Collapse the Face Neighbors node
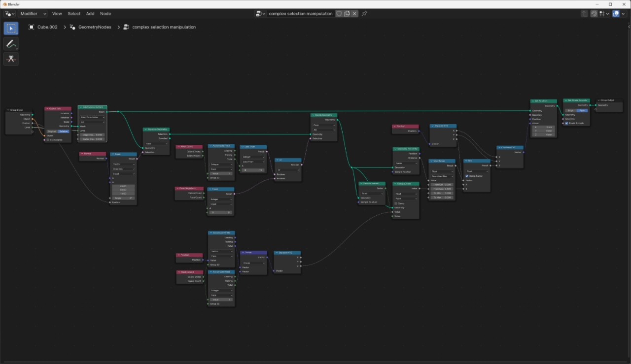Screen dimensions: 631x364 178,188
